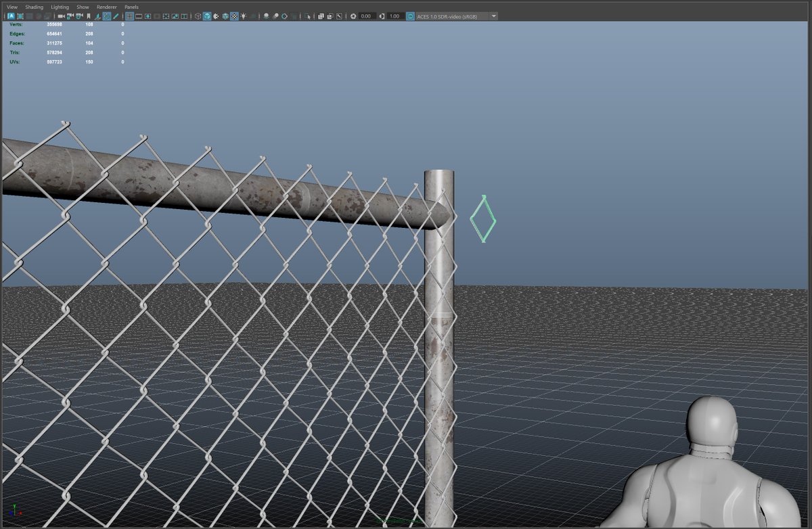Screen dimensions: 812x529
Task: Click the Verts label in HUD
Action: (16, 24)
